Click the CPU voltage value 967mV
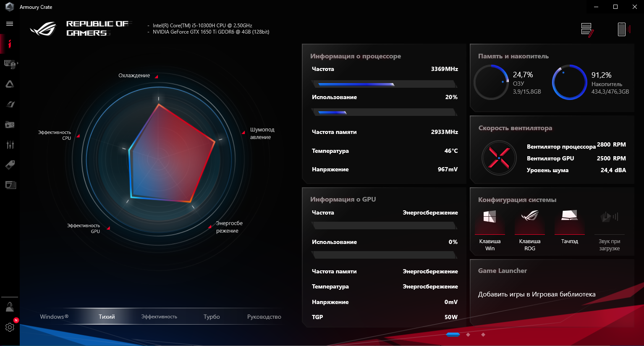Viewport: 644px width, 346px height. pos(448,169)
